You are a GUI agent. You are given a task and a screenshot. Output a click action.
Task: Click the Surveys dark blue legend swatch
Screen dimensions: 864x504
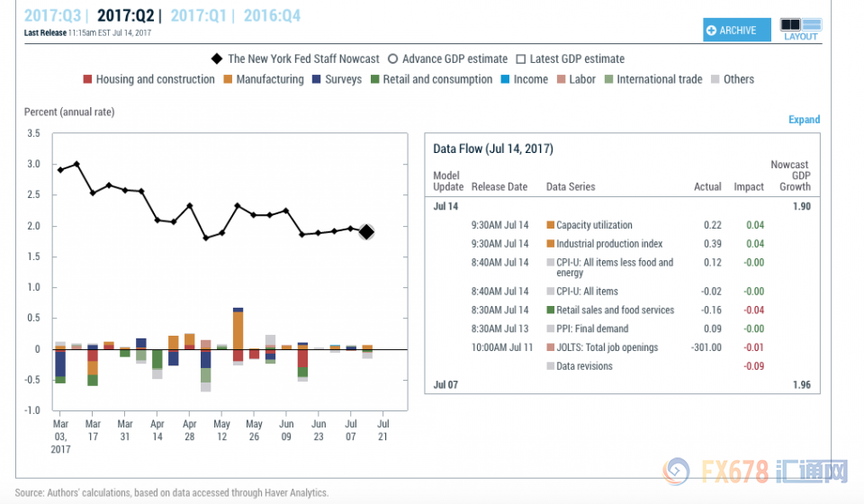tap(316, 79)
